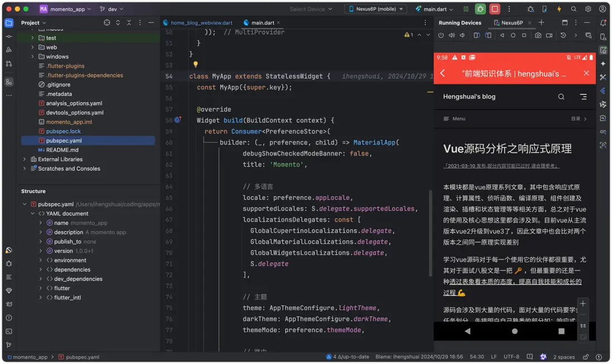Switch to home_blog_webview.dart editor tab
The width and height of the screenshot is (612, 364).
pos(197,23)
